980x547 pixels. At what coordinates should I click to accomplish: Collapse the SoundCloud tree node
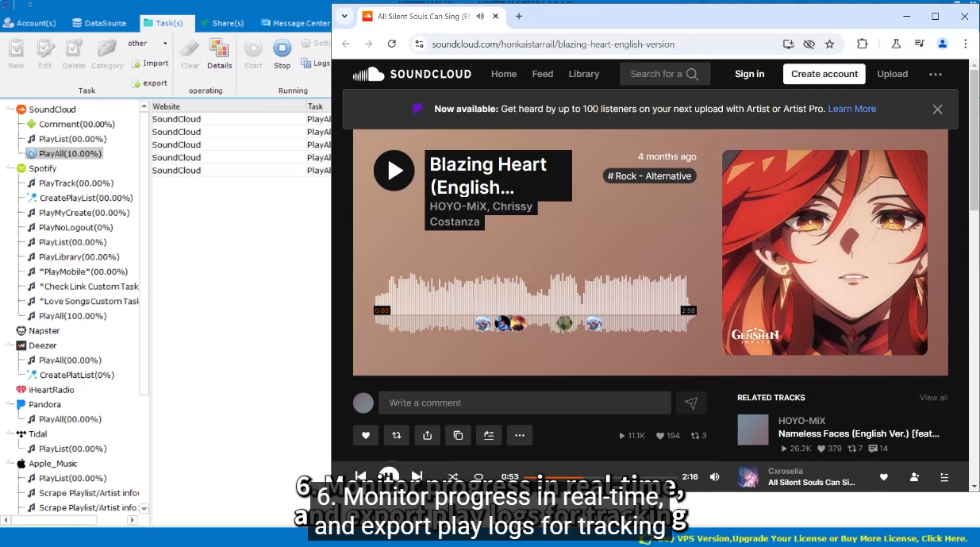8,110
